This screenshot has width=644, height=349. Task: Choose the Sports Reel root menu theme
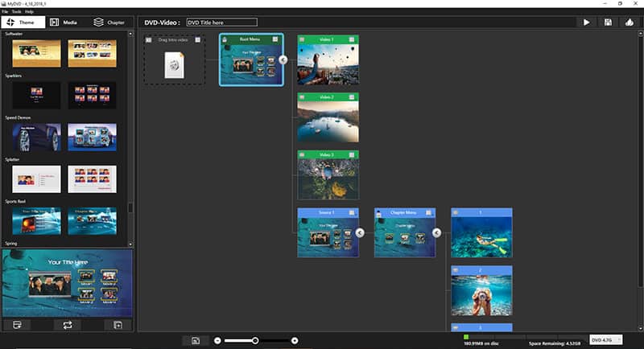pos(36,220)
